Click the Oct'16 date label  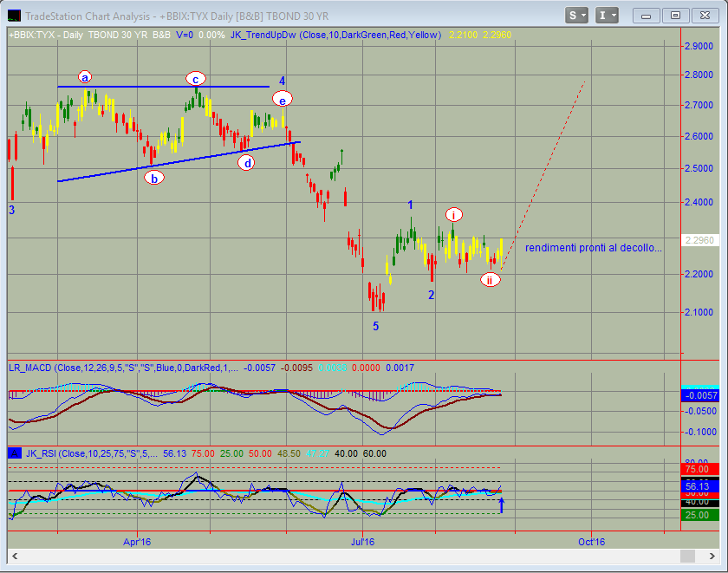[x=591, y=542]
